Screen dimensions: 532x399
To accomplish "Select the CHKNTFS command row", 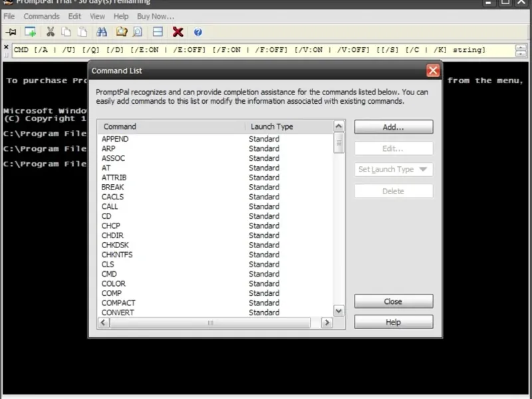I will (215, 255).
